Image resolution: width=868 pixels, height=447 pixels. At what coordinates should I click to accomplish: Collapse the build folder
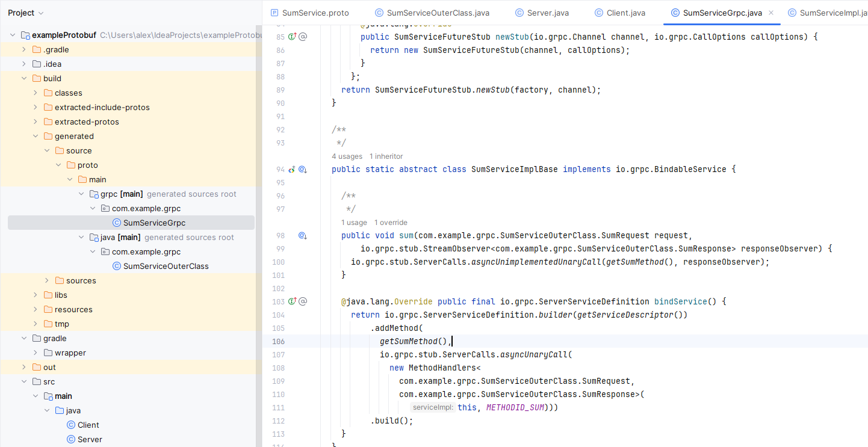(24, 78)
